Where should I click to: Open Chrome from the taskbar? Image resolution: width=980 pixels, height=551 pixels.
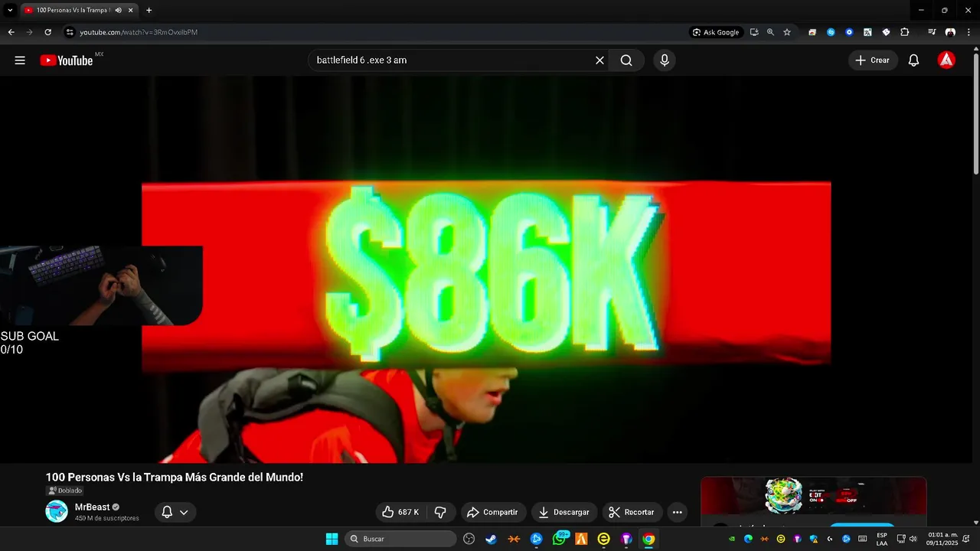(648, 539)
